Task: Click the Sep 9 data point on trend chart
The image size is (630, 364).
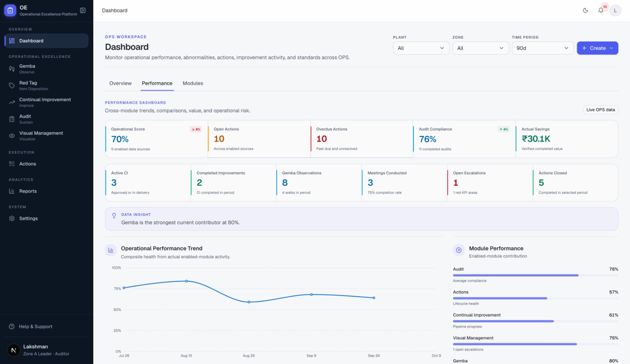Action: 311,294
